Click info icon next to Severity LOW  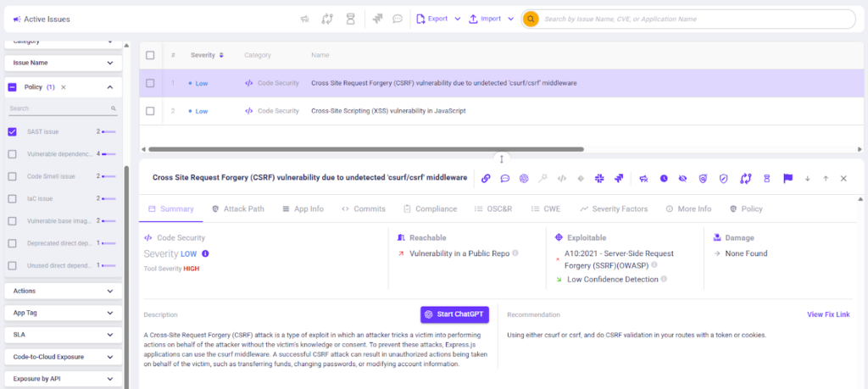click(x=205, y=254)
